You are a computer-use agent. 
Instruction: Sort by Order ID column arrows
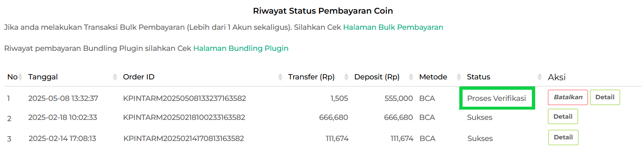(x=280, y=77)
